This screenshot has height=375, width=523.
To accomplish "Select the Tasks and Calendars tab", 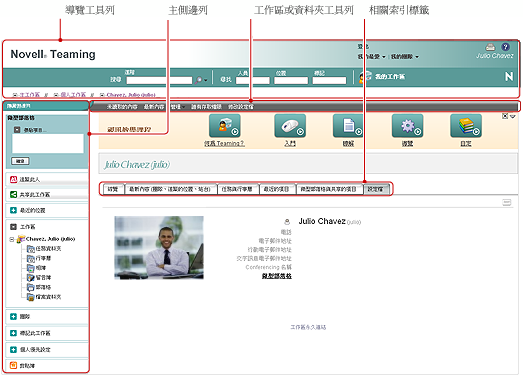I will 238,189.
